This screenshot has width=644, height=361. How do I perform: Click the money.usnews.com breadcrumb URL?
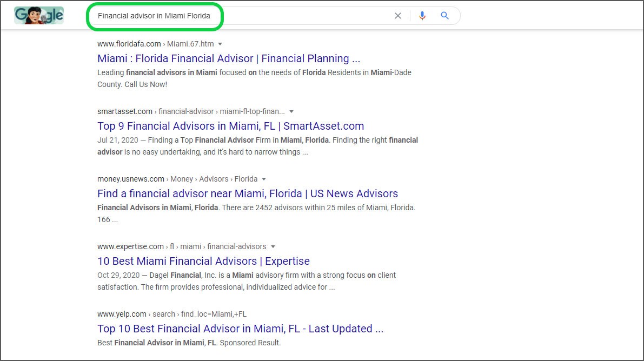click(x=131, y=179)
